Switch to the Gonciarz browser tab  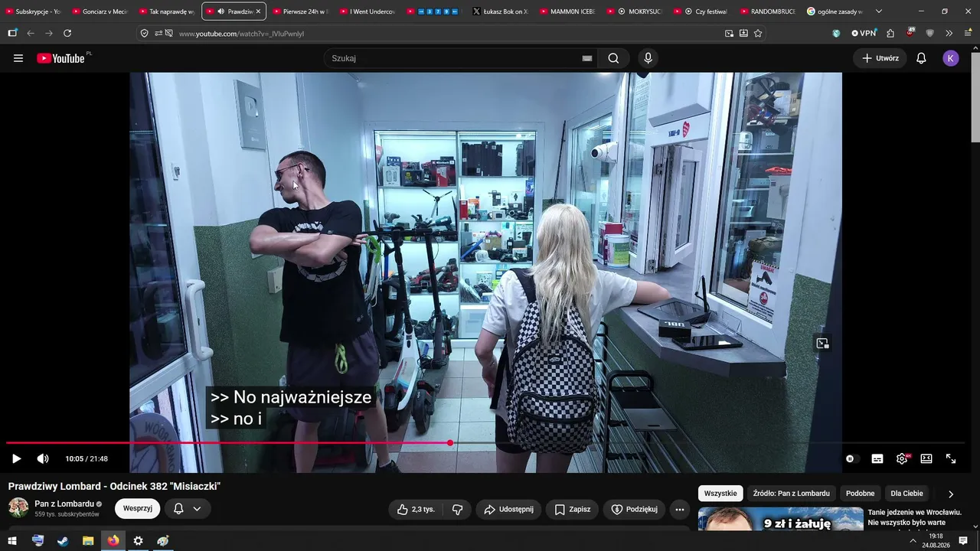[x=100, y=11]
